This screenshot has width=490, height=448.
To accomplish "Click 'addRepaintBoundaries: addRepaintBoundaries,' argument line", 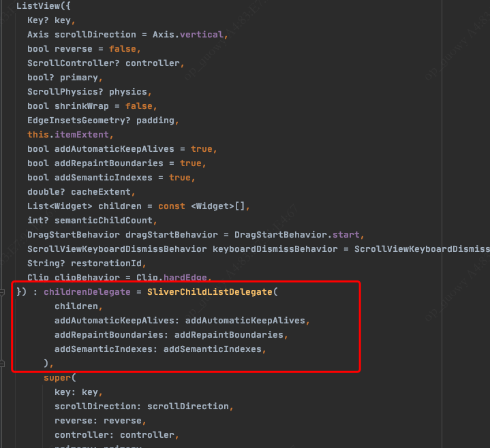I will click(x=171, y=335).
